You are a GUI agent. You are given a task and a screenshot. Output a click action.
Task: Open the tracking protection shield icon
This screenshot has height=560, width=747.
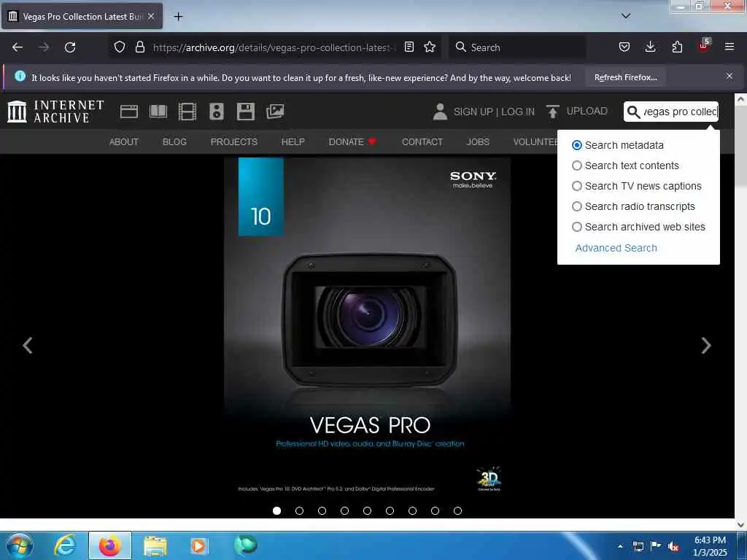[x=120, y=47]
